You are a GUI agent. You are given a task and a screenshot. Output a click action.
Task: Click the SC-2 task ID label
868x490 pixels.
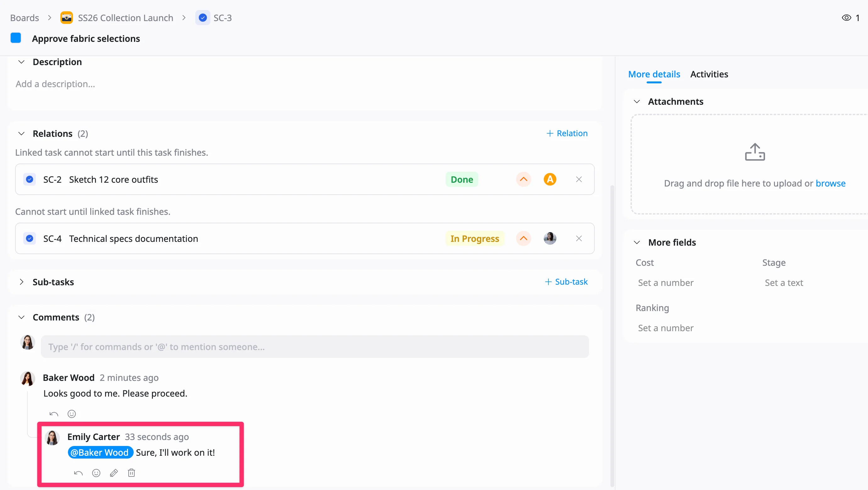coord(52,180)
